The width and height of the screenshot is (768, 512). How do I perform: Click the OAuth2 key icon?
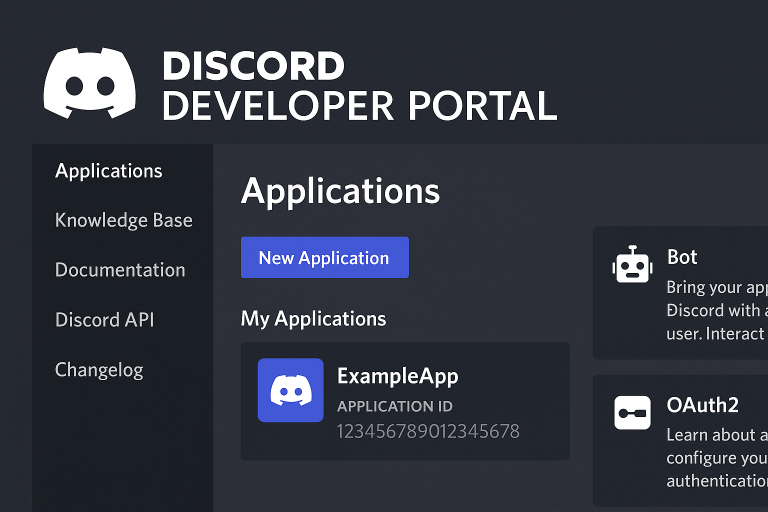pyautogui.click(x=632, y=413)
